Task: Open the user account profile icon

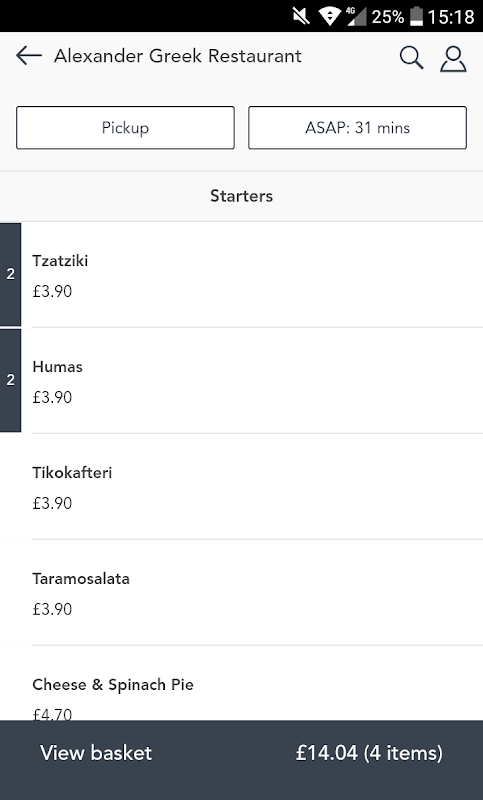Action: click(453, 58)
